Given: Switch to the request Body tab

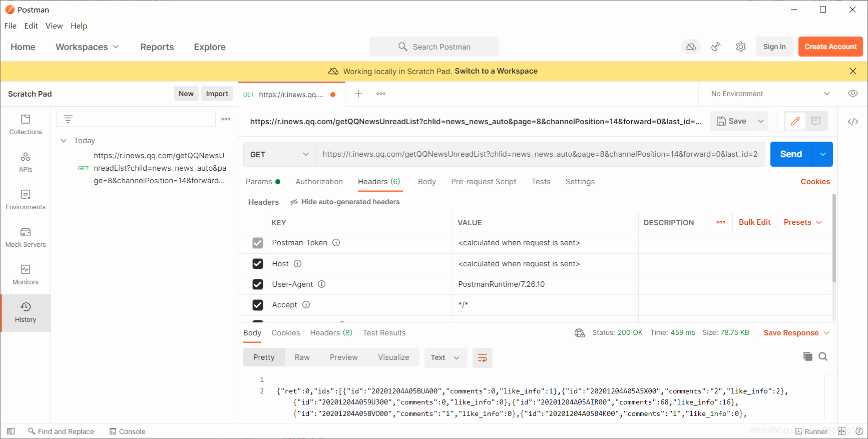Looking at the screenshot, I should (x=427, y=182).
